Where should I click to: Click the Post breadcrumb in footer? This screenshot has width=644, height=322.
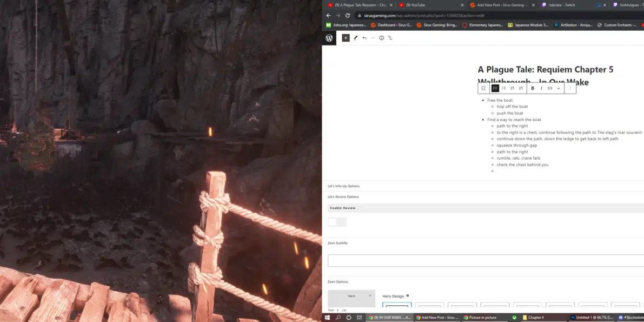[x=331, y=310]
